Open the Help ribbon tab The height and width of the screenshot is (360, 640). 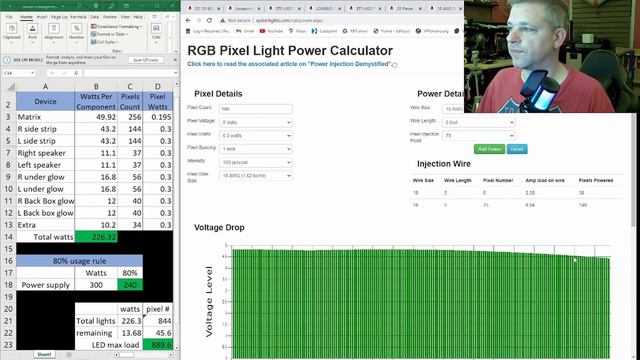[138, 17]
